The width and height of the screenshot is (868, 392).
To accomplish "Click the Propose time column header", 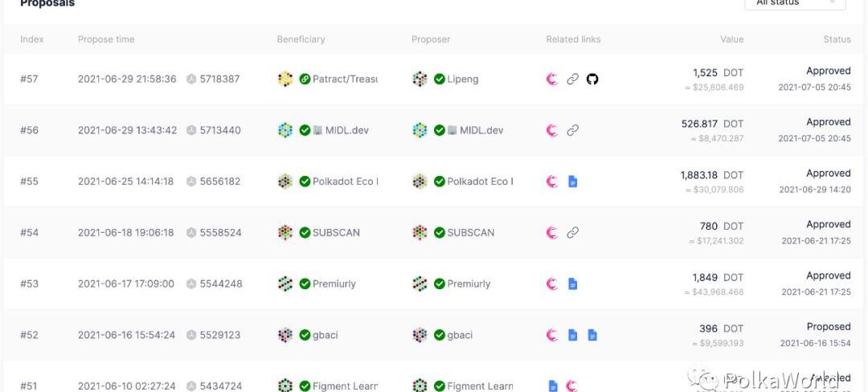I will click(x=106, y=39).
